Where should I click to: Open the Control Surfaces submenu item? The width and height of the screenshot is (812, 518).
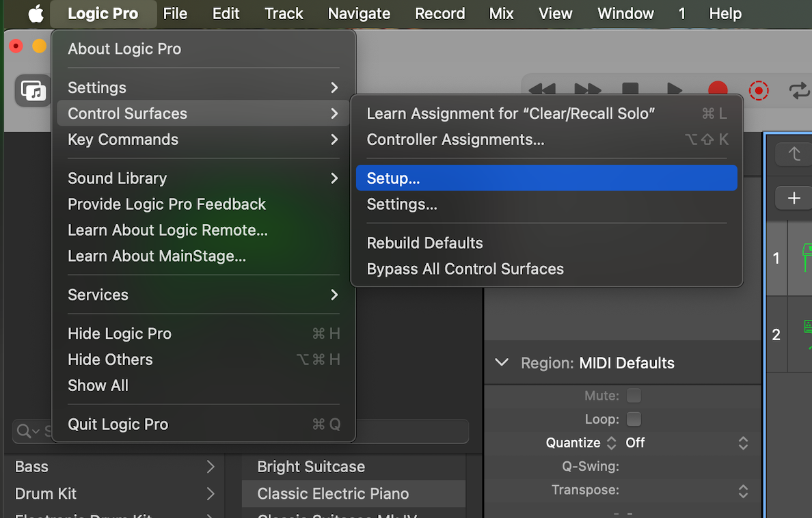pos(204,113)
